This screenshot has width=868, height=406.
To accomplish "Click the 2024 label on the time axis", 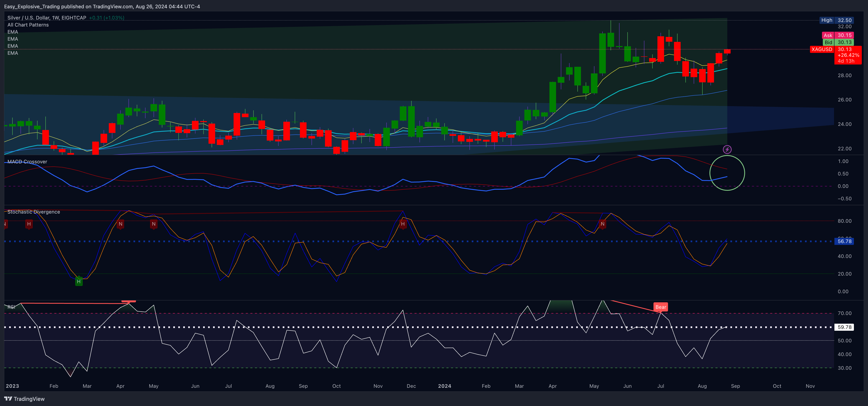I will coord(444,386).
